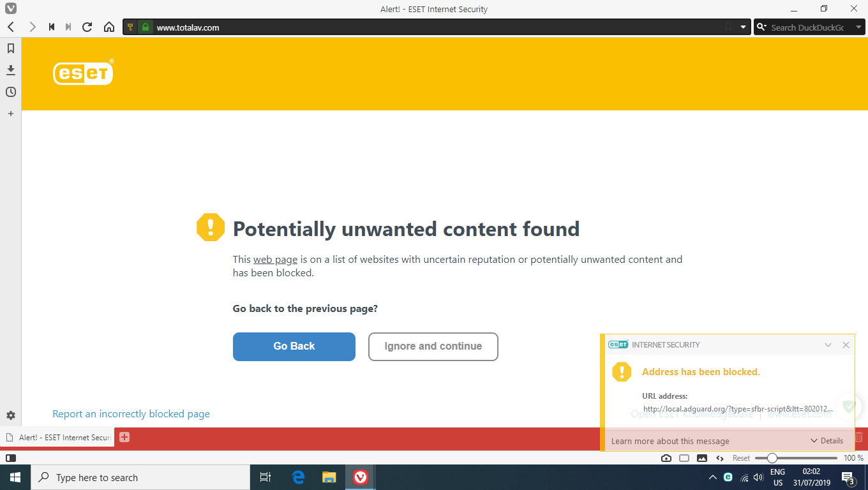Open the Windows Start menu

pyautogui.click(x=15, y=477)
